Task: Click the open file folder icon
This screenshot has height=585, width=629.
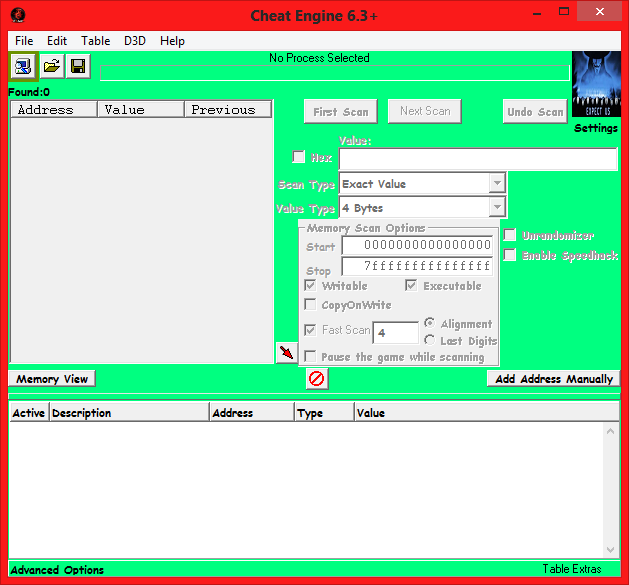Action: (x=51, y=67)
